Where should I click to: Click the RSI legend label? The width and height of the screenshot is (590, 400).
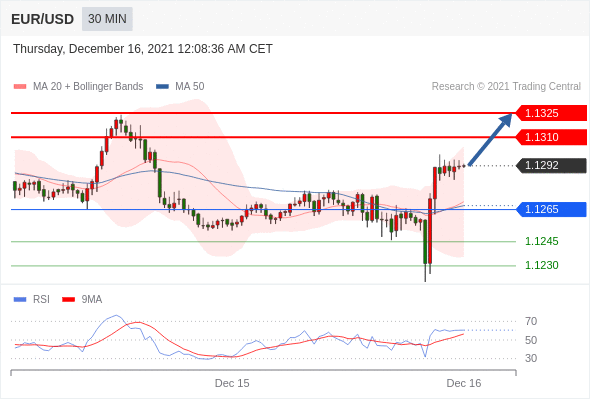click(x=41, y=300)
